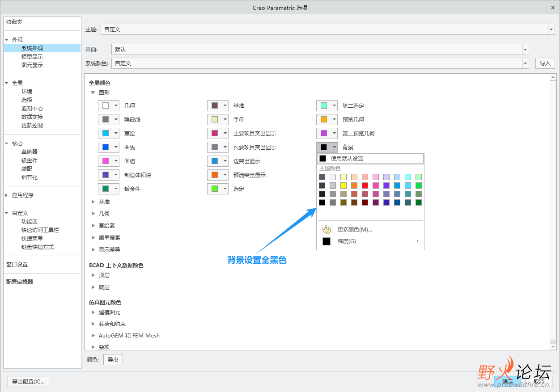Pick dark green in bottom theme row

coord(419,202)
